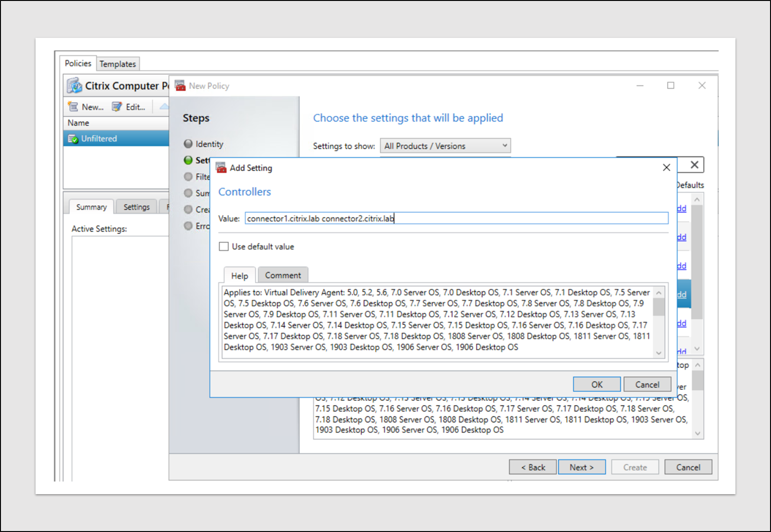Click the New Policy window title icon
The height and width of the screenshot is (532, 771).
(x=180, y=86)
